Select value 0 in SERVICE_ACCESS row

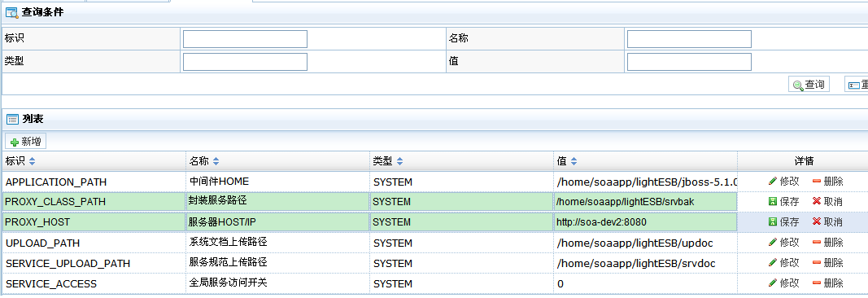point(560,284)
